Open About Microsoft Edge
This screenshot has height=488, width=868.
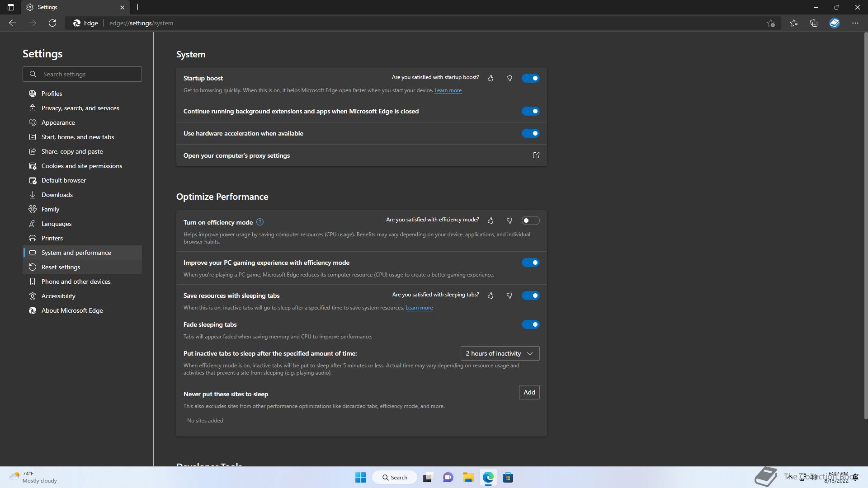(82, 310)
